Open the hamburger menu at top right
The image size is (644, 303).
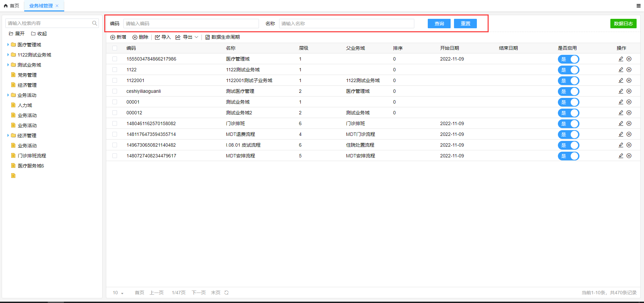click(x=638, y=6)
